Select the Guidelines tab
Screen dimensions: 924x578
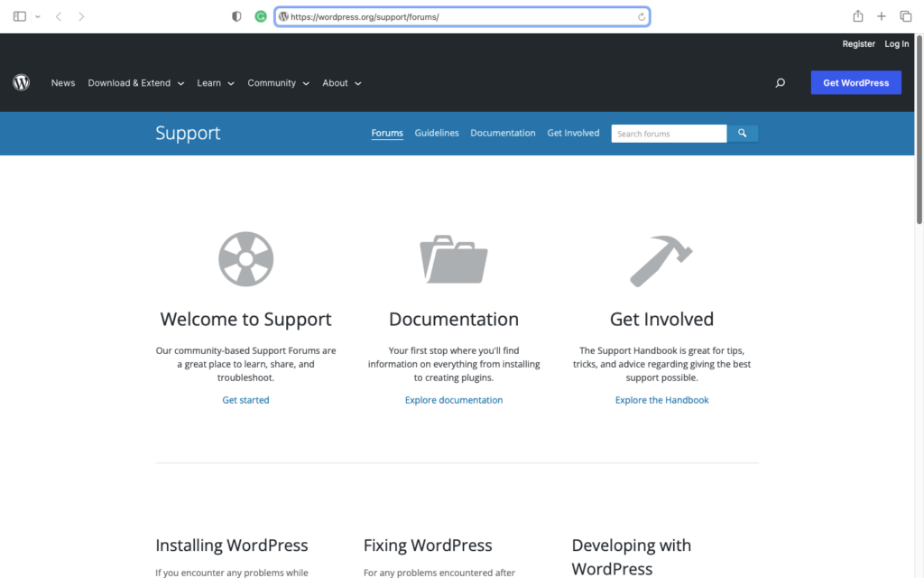tap(437, 134)
